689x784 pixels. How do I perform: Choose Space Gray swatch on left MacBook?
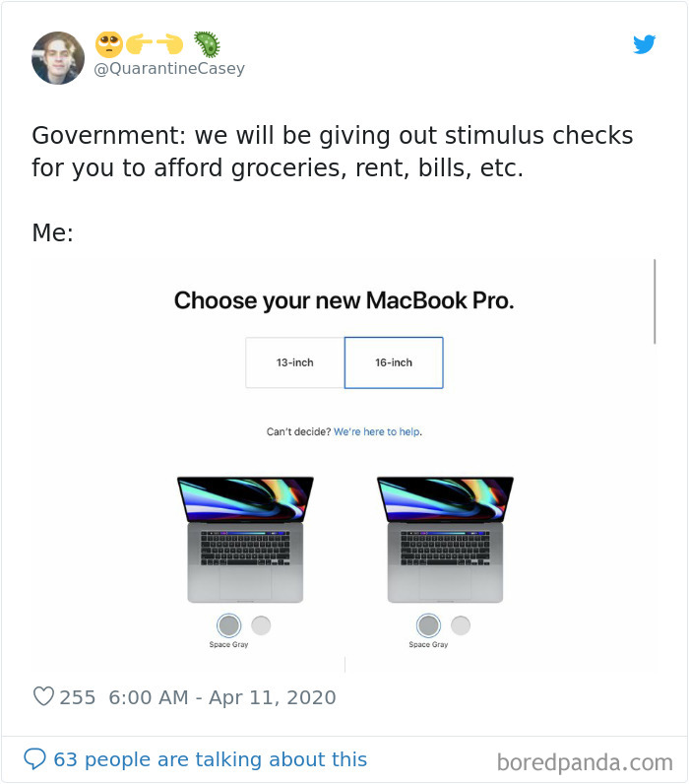(228, 625)
